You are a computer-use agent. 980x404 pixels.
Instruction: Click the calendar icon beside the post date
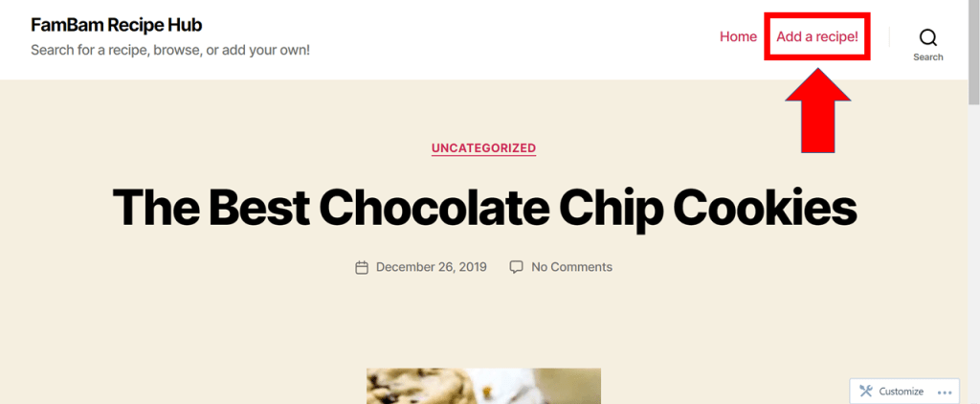[362, 267]
